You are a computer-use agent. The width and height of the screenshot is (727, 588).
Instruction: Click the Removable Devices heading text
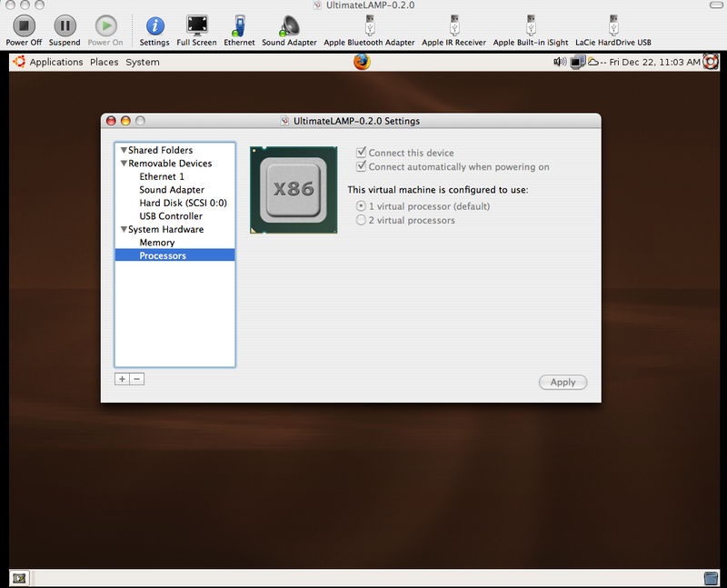[x=170, y=164]
